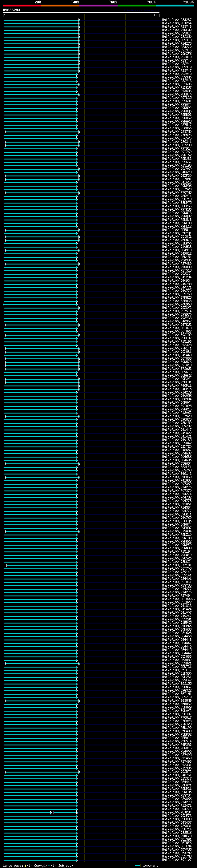The image size is (197, 868).
Task: Click the red 20% identity legend segment
Action: coord(22,6)
